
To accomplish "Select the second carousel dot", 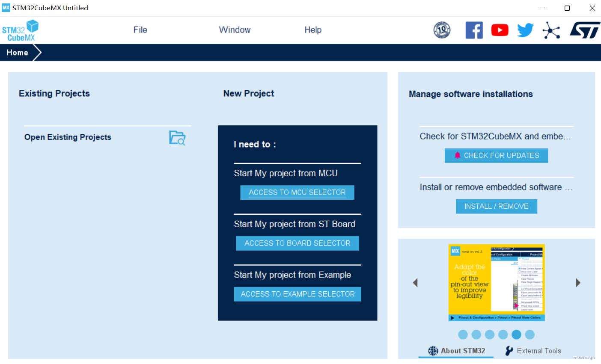I will (476, 334).
